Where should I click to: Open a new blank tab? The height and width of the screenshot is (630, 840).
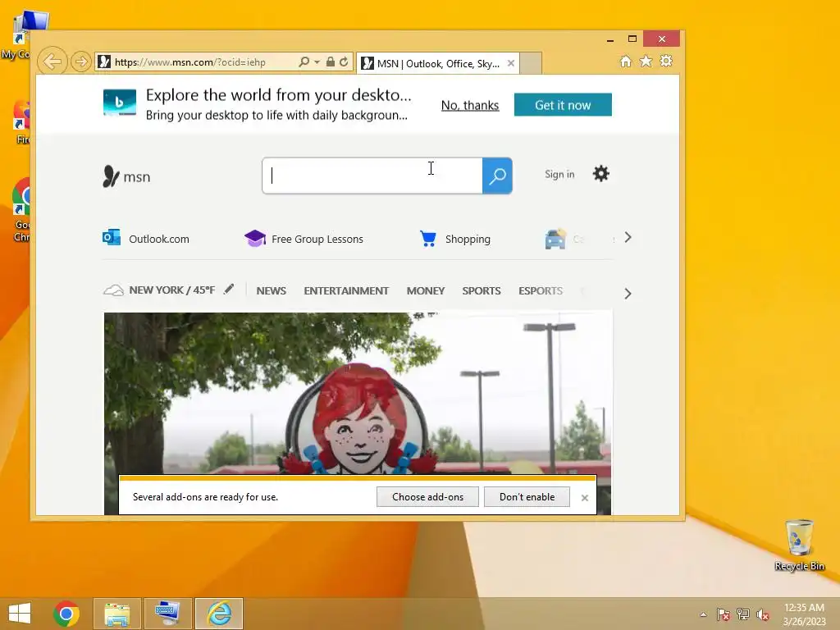[x=531, y=63]
